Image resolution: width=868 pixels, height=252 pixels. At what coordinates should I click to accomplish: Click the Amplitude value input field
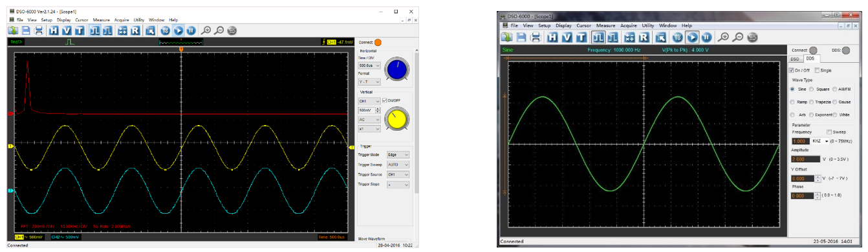(x=805, y=159)
